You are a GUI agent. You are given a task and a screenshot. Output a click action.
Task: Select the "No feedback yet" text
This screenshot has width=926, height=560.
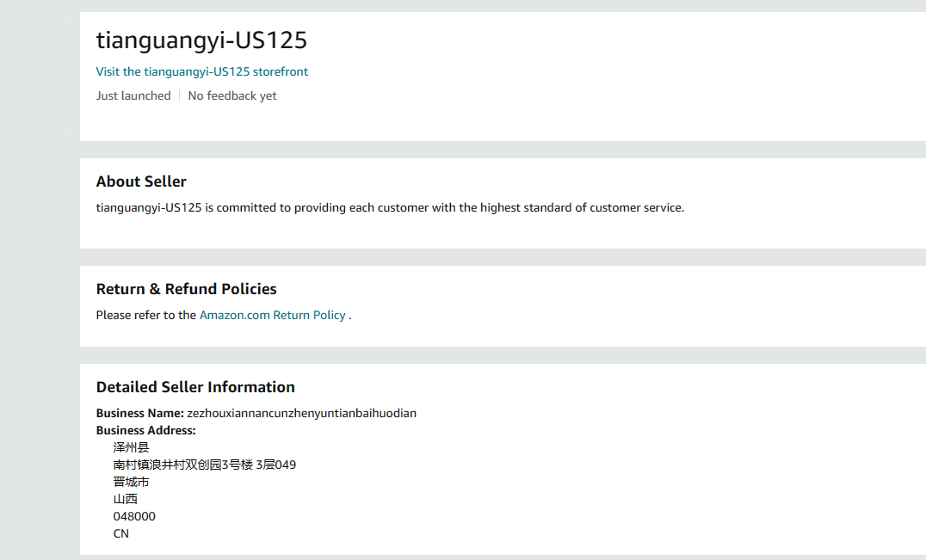pyautogui.click(x=232, y=95)
